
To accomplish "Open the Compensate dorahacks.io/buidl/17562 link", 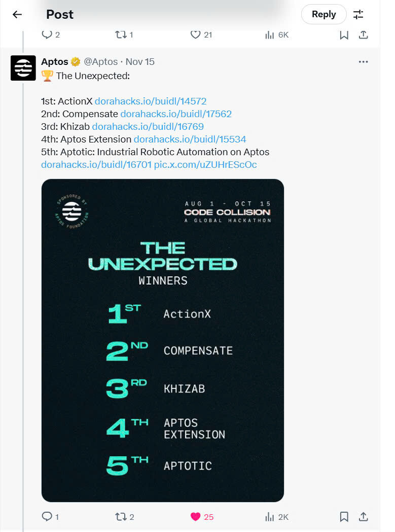I will (176, 114).
